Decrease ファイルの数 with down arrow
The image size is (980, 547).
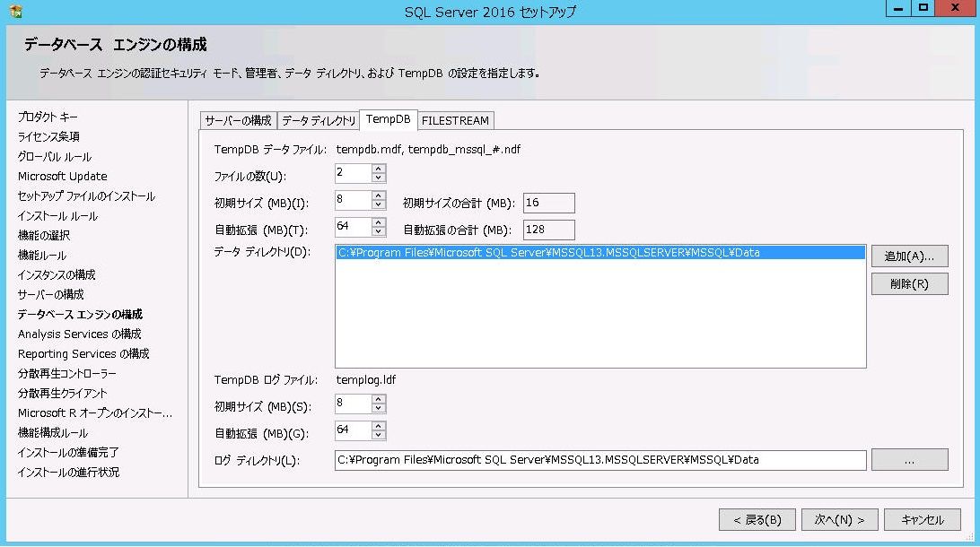point(378,178)
